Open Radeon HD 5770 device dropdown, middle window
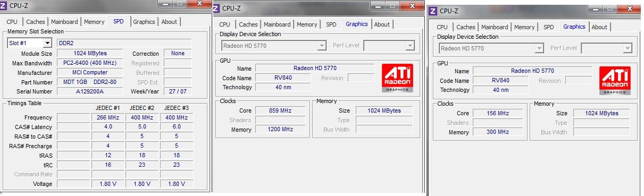This screenshot has width=644, height=196. pos(274,46)
